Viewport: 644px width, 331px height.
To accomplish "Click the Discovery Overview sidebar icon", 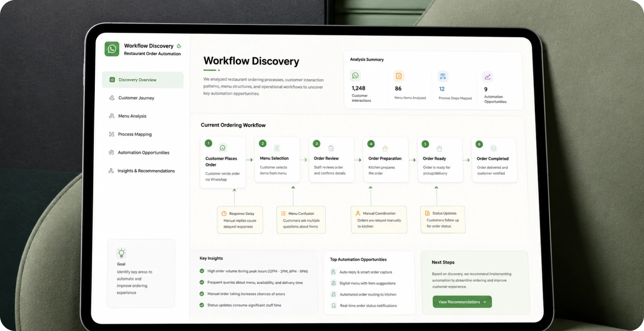I will [x=112, y=80].
